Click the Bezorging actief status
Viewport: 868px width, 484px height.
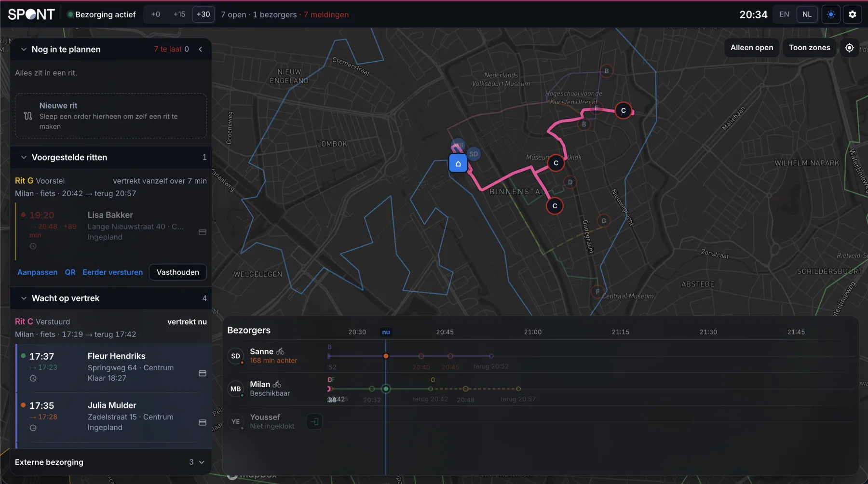click(102, 15)
